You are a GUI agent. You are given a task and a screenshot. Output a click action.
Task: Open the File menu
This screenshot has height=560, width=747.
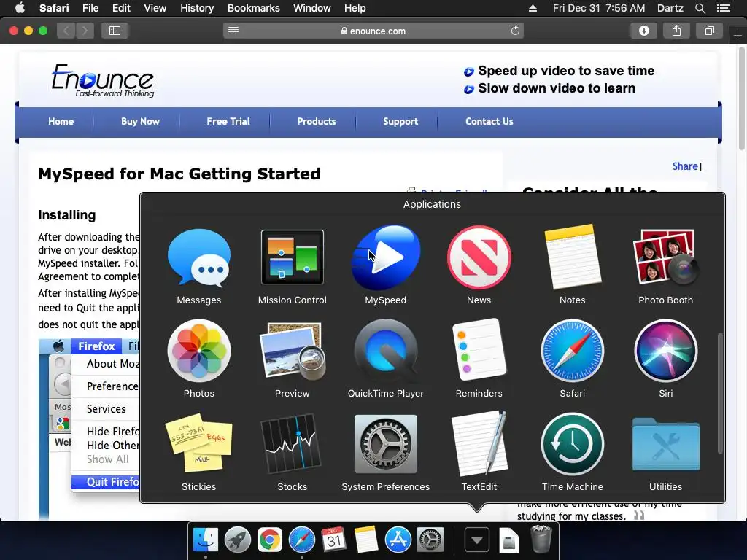tap(90, 8)
